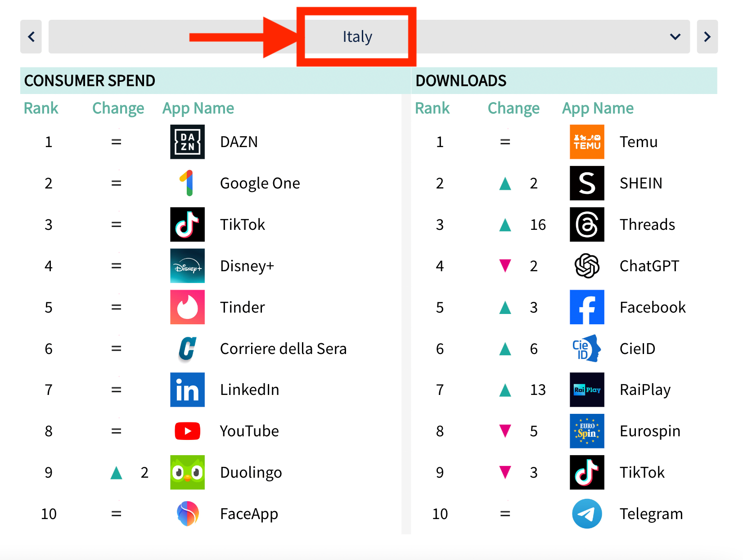Click the Duolingo owl icon

pyautogui.click(x=187, y=472)
